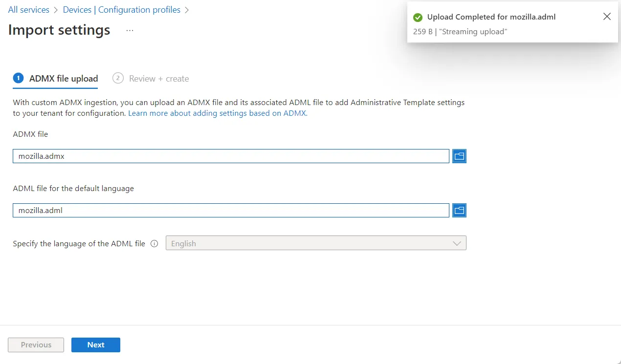The width and height of the screenshot is (621, 364).
Task: Click the 'Specify the language of the ADML file' label
Action: [x=79, y=243]
